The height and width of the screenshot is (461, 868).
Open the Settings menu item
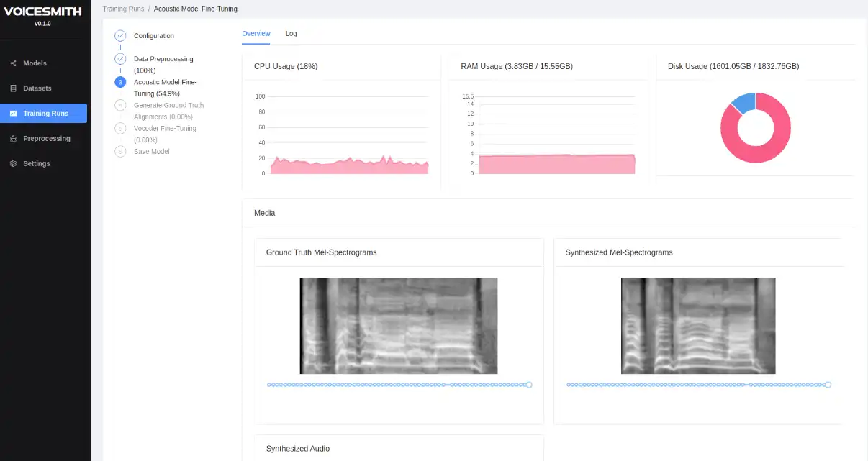(43, 164)
